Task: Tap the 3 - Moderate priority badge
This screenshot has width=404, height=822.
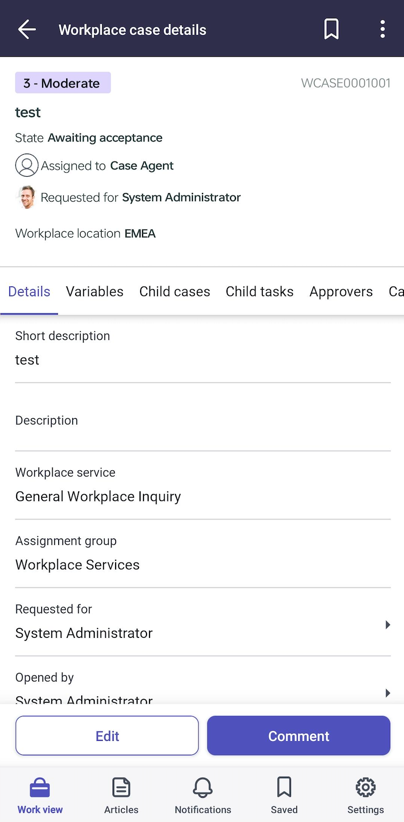Action: click(62, 83)
